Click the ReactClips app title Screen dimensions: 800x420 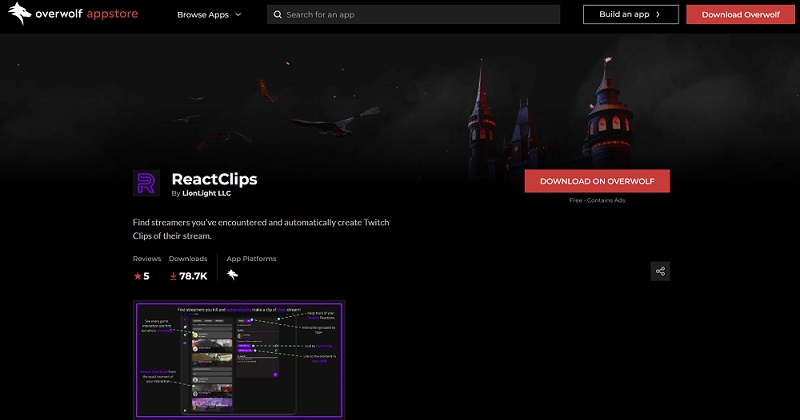pyautogui.click(x=214, y=178)
